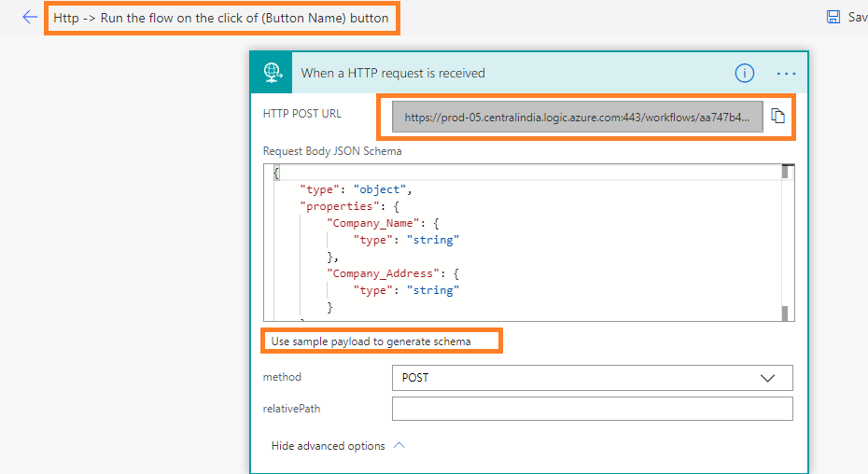Edit the flow title text
This screenshot has height=474, width=868.
click(221, 19)
